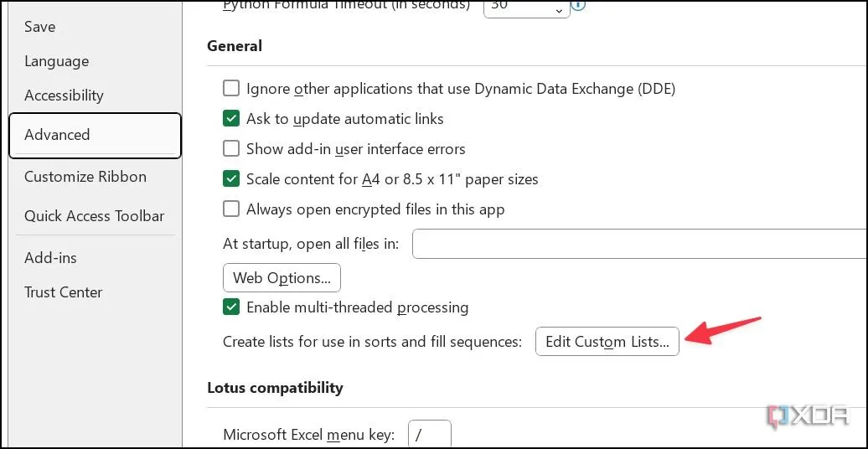Uncheck Ask to update automatic links
Viewport: 868px width, 449px height.
tap(231, 119)
